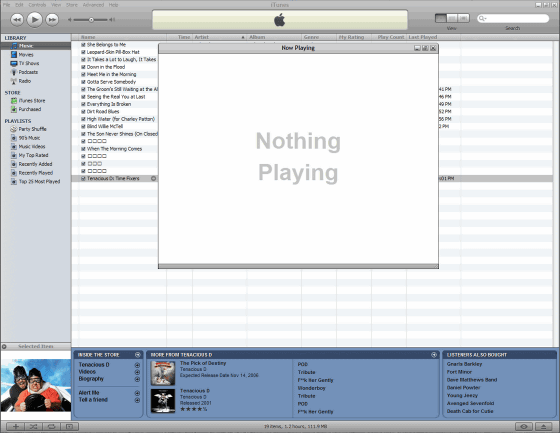The height and width of the screenshot is (433, 560).
Task: Click the eject disc button
Action: (x=544, y=426)
